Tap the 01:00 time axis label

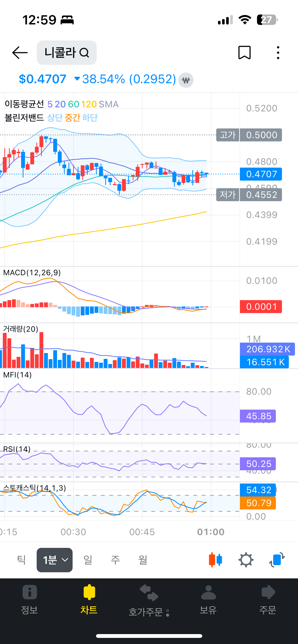coord(211,532)
